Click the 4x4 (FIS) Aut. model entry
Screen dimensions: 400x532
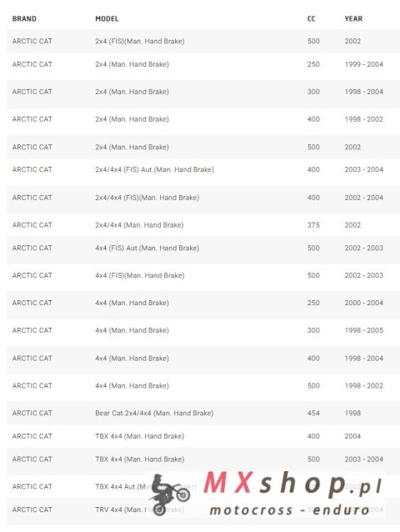147,248
